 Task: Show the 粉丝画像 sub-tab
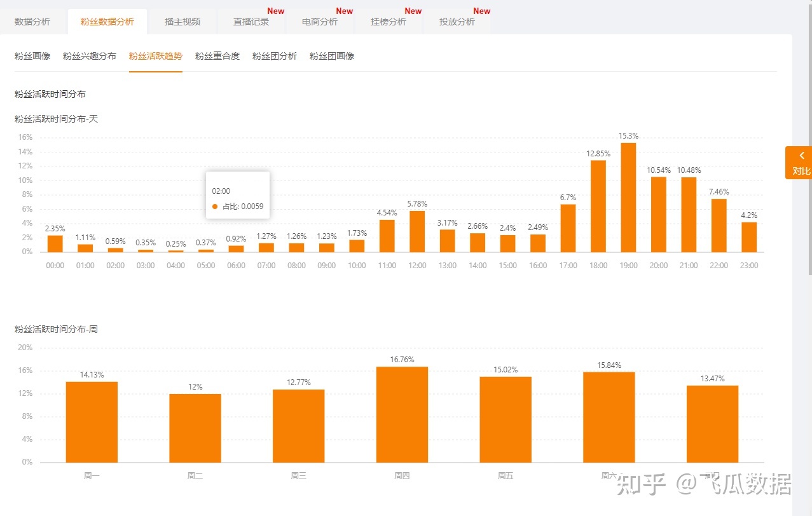coord(32,56)
